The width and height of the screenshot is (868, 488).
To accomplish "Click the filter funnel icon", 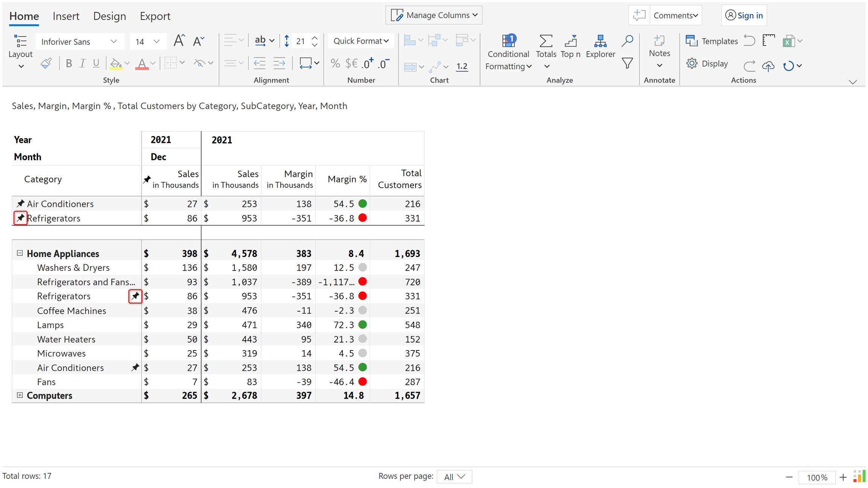I will click(x=627, y=63).
